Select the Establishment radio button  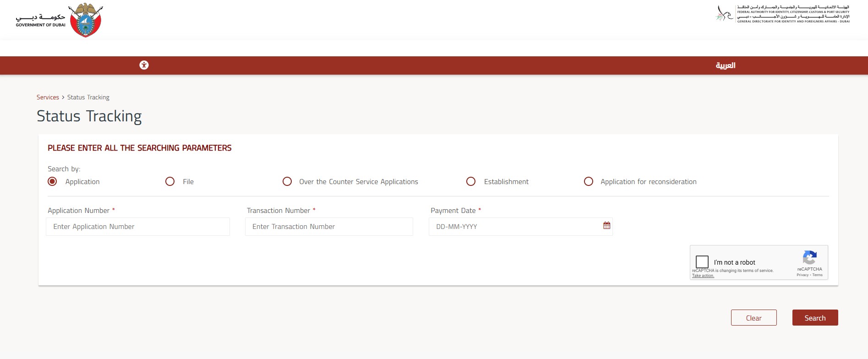point(471,181)
